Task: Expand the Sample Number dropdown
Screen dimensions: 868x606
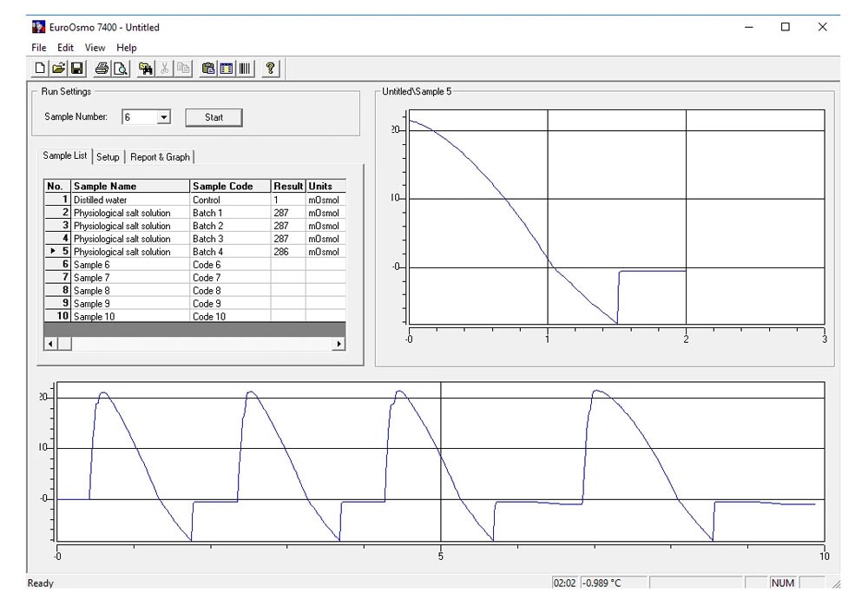Action: click(x=163, y=117)
